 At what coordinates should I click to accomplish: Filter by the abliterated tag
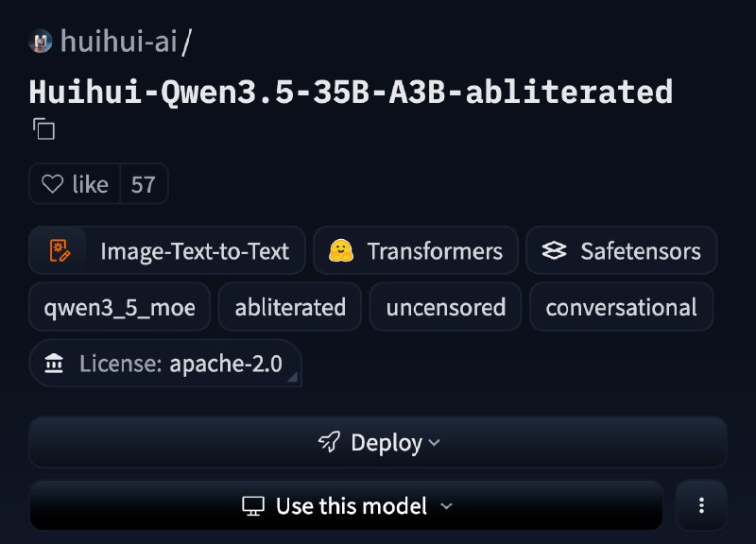click(x=290, y=307)
